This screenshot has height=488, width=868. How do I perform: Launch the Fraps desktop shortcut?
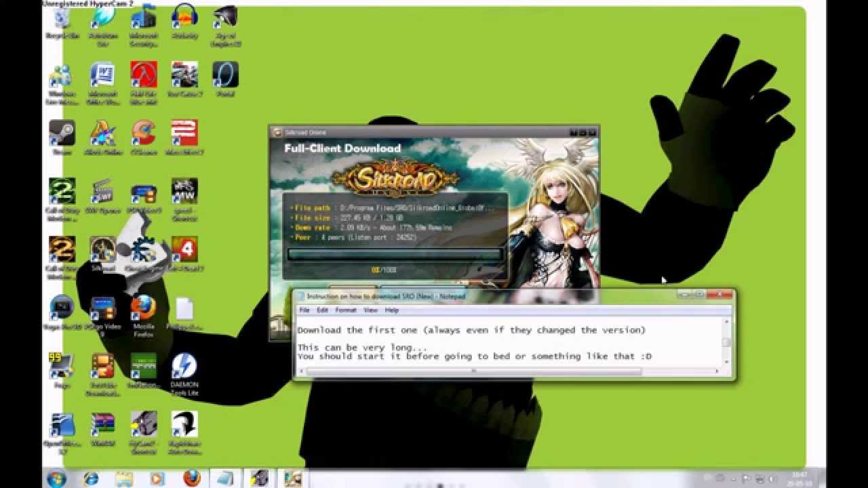pos(62,370)
